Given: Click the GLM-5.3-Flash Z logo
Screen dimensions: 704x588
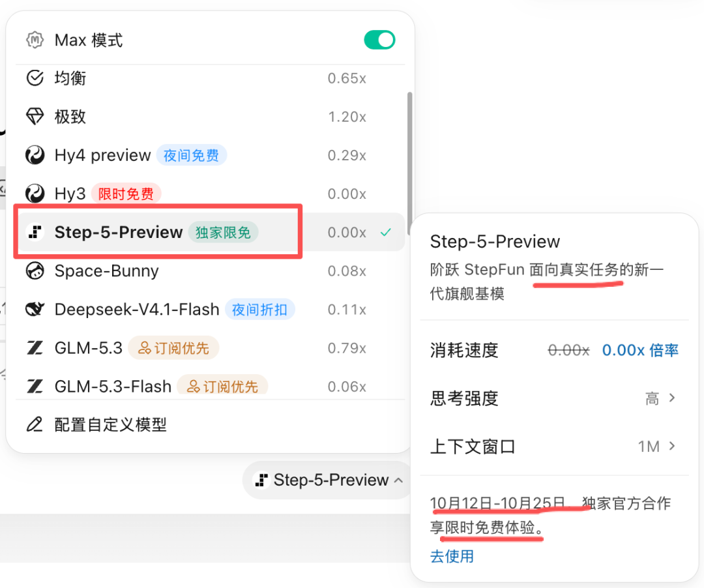Looking at the screenshot, I should click(35, 387).
